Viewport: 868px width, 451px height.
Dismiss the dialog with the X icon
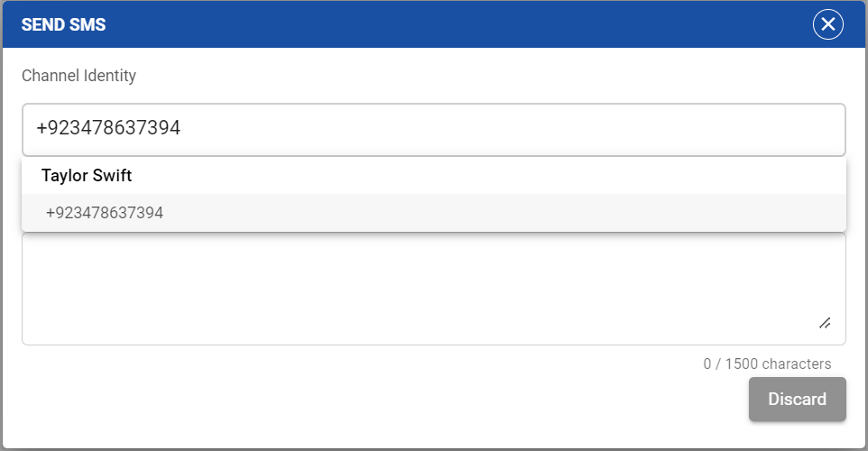point(827,24)
